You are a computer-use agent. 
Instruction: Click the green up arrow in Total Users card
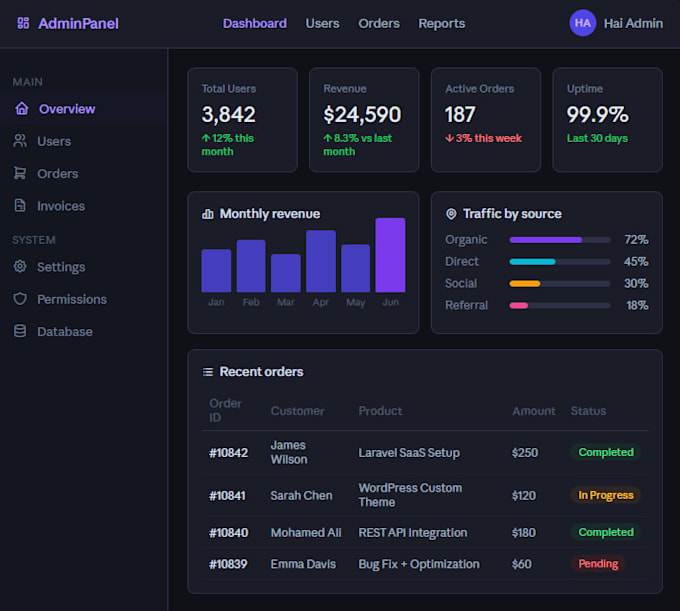coord(206,138)
